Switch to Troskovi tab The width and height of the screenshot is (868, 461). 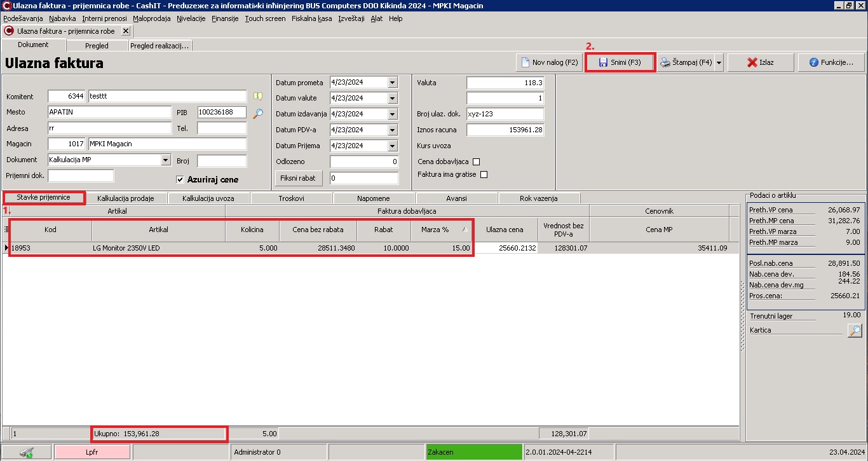[291, 198]
